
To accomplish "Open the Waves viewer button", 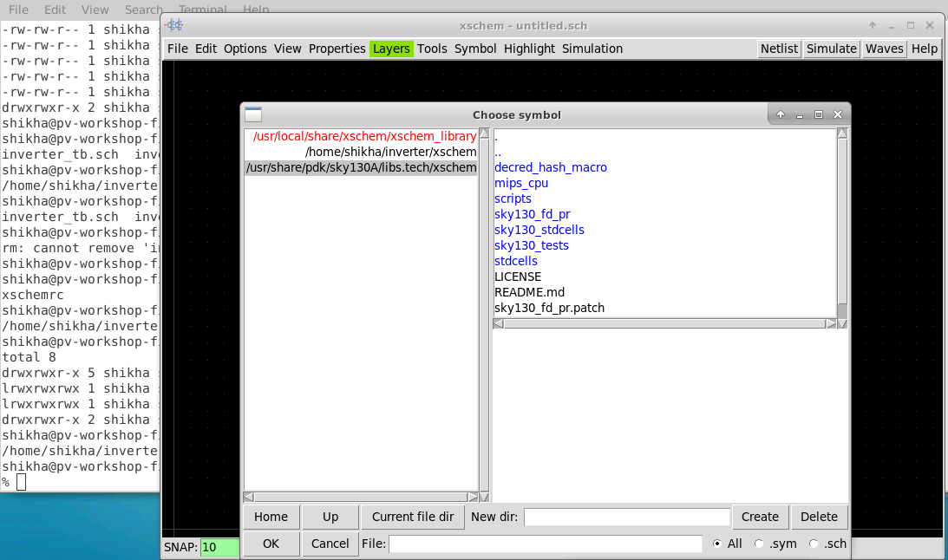I will [884, 49].
